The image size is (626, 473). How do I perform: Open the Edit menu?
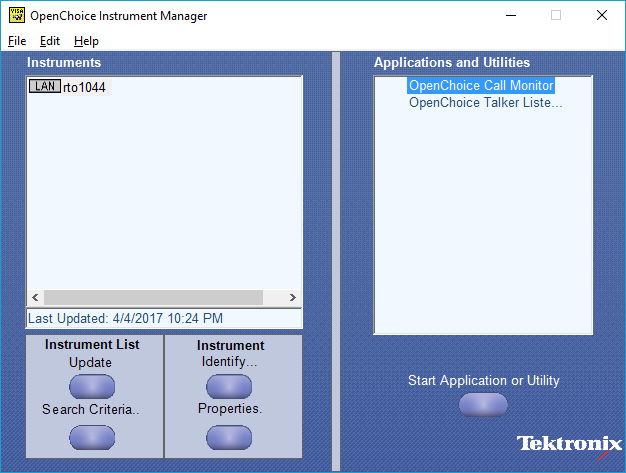click(x=50, y=41)
